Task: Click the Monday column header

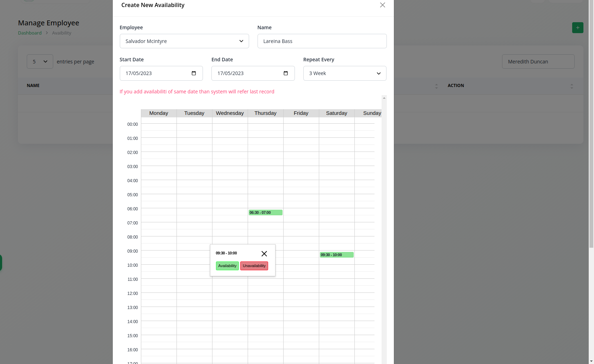Action: (x=159, y=113)
